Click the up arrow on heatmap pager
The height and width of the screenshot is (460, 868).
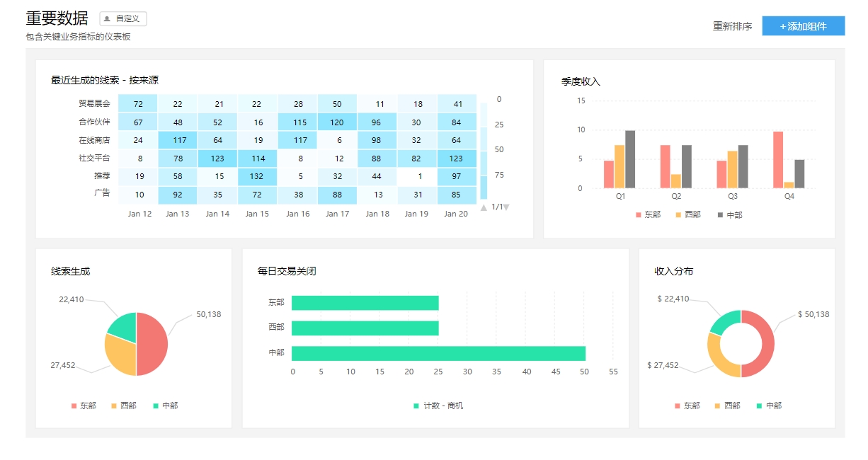484,207
